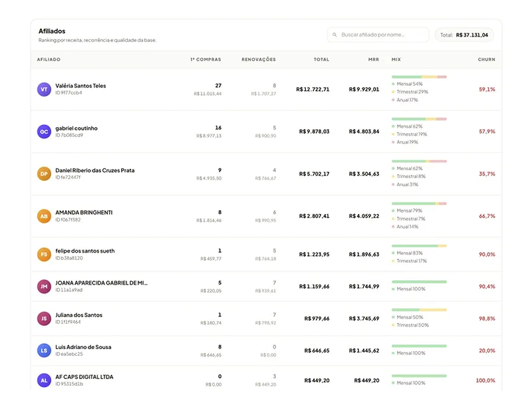Click the Total R$ 37.131,04 badge
Viewport: 532px width, 399px height.
pos(464,35)
